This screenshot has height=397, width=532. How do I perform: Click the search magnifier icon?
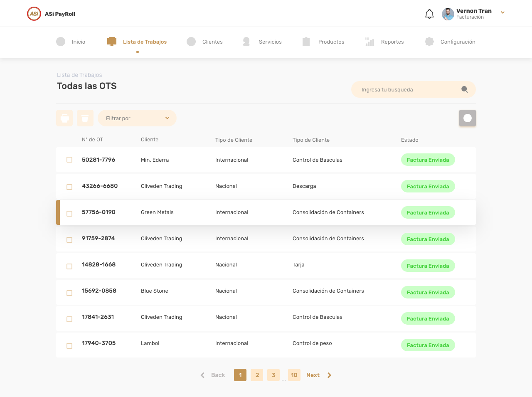pyautogui.click(x=465, y=89)
